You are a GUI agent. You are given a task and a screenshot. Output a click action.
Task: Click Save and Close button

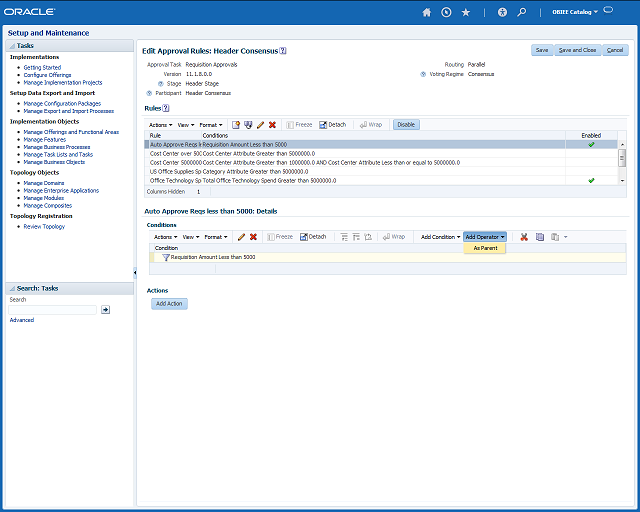click(x=577, y=50)
